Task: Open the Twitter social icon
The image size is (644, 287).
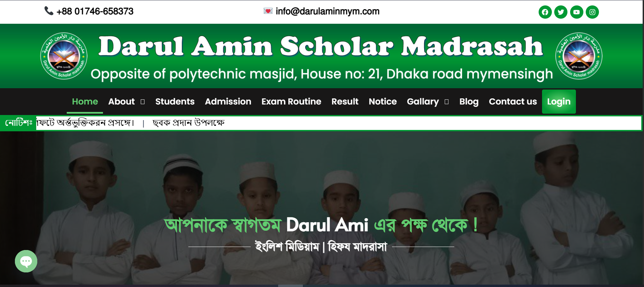Action: (x=561, y=12)
